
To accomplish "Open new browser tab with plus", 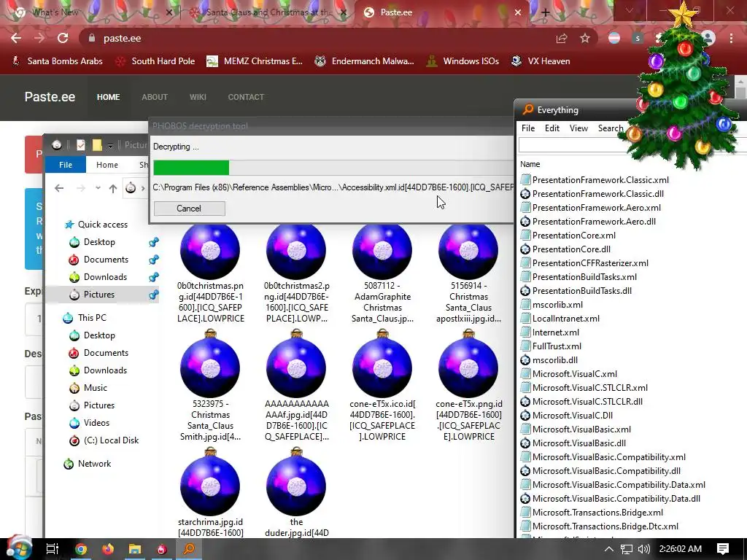I will pyautogui.click(x=545, y=12).
